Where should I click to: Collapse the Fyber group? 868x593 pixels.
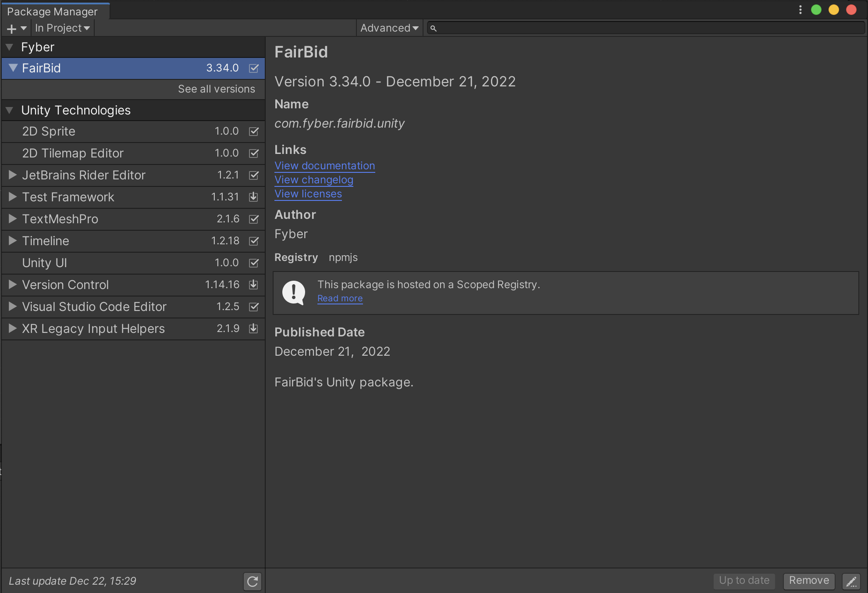[9, 47]
